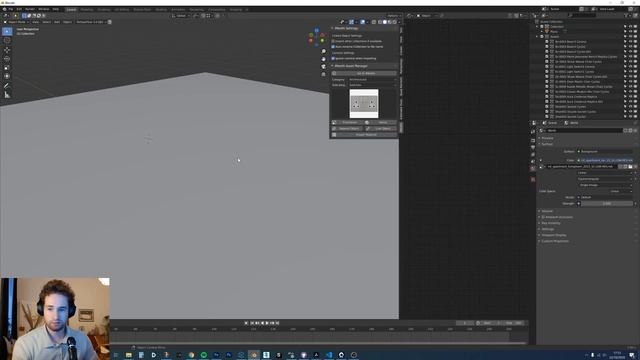This screenshot has width=640, height=360.
Task: Adjust the world Strength slider
Action: tap(607, 203)
